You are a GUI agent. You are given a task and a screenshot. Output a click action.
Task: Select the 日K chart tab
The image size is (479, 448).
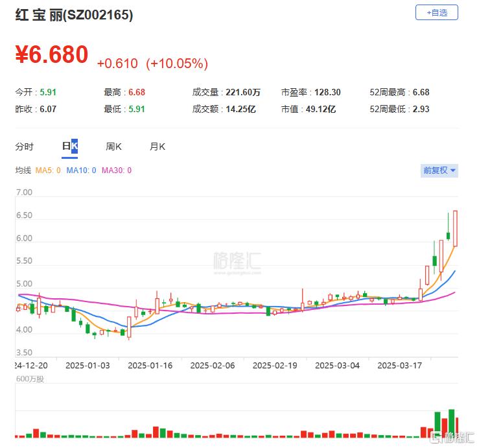(69, 146)
